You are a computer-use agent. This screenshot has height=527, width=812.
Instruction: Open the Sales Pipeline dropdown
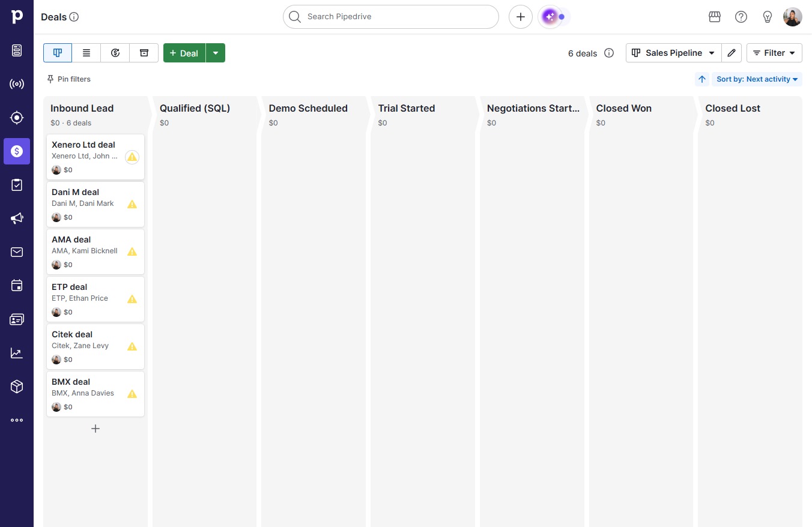(x=673, y=53)
